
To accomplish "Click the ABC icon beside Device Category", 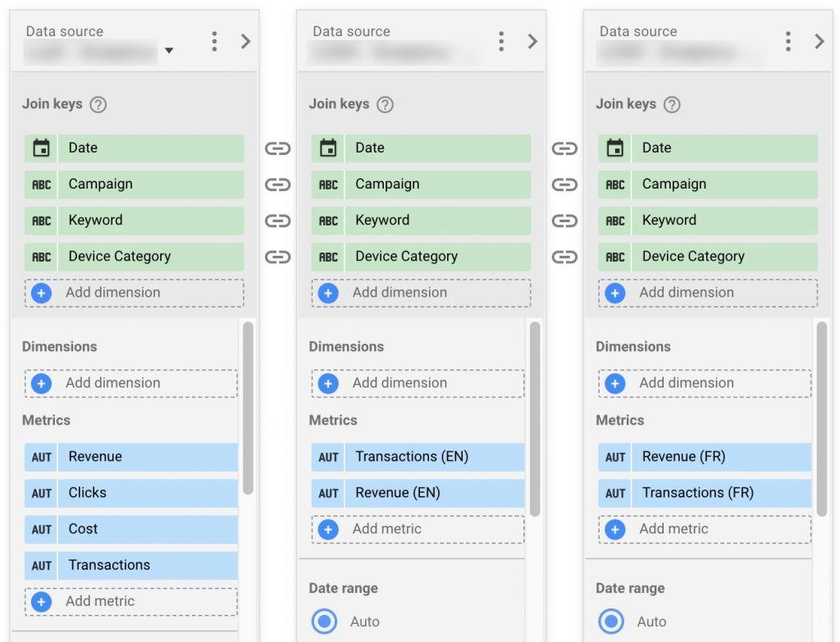I will [40, 256].
